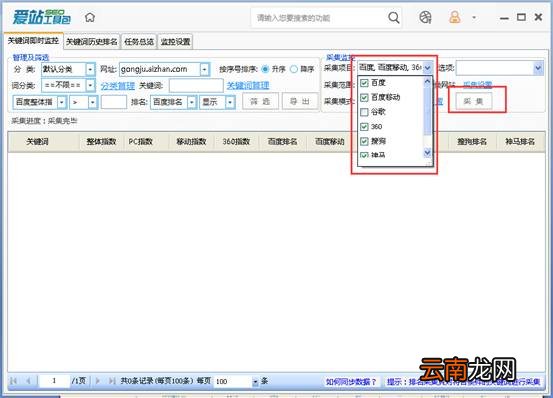This screenshot has width=553, height=398.
Task: Collapse the 采集项目 engines dropdown
Action: pos(427,68)
